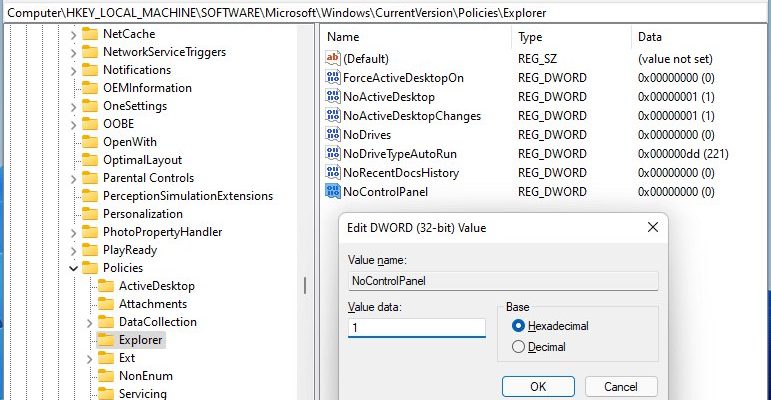
Task: Click the NoRecentDocsHistory value icon
Action: click(x=333, y=172)
